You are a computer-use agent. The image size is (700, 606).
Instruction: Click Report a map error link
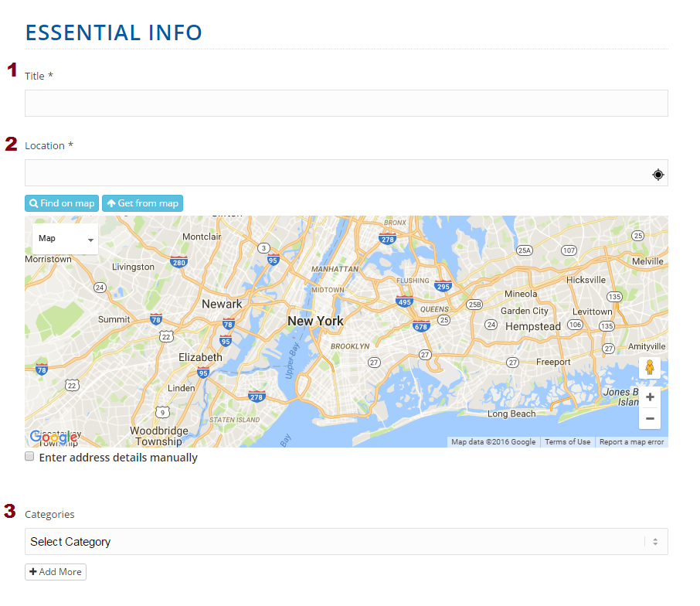[x=631, y=441]
